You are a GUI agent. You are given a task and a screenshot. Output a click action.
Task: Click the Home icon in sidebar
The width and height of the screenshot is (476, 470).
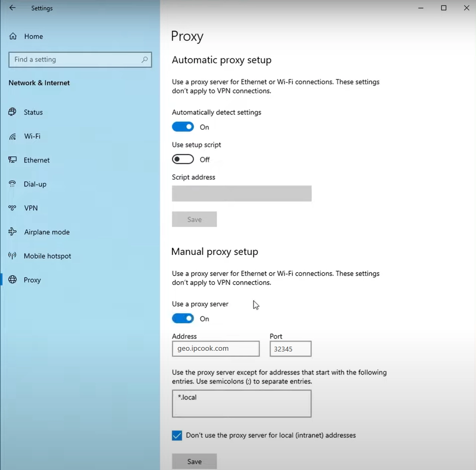tap(13, 36)
